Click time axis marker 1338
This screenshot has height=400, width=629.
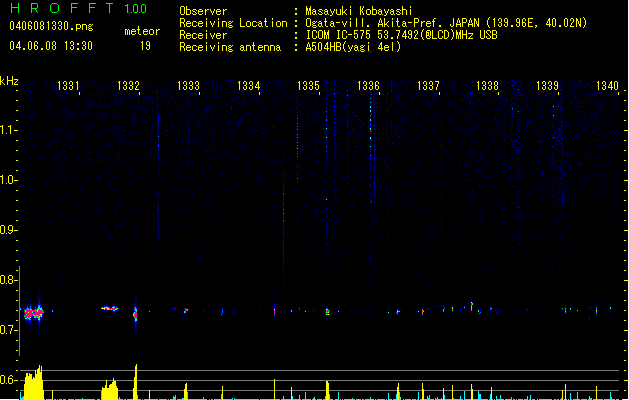pyautogui.click(x=487, y=86)
